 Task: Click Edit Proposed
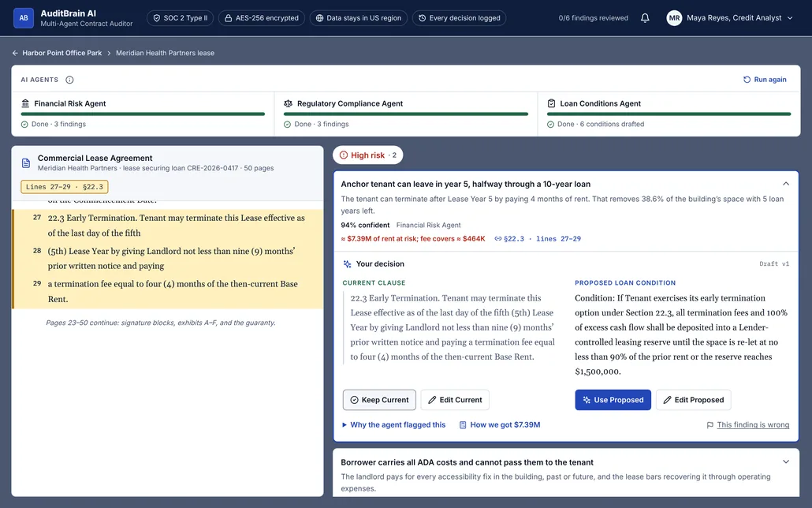point(694,400)
